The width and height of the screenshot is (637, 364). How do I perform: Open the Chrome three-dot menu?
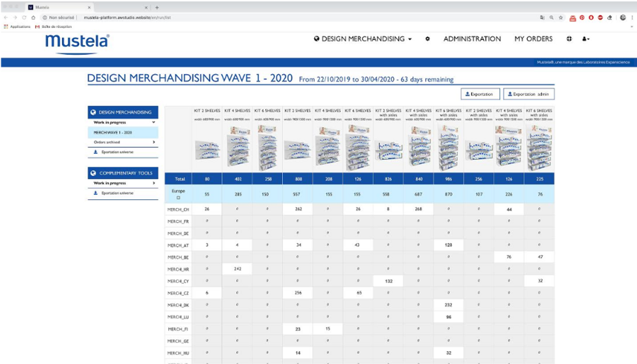(x=632, y=17)
